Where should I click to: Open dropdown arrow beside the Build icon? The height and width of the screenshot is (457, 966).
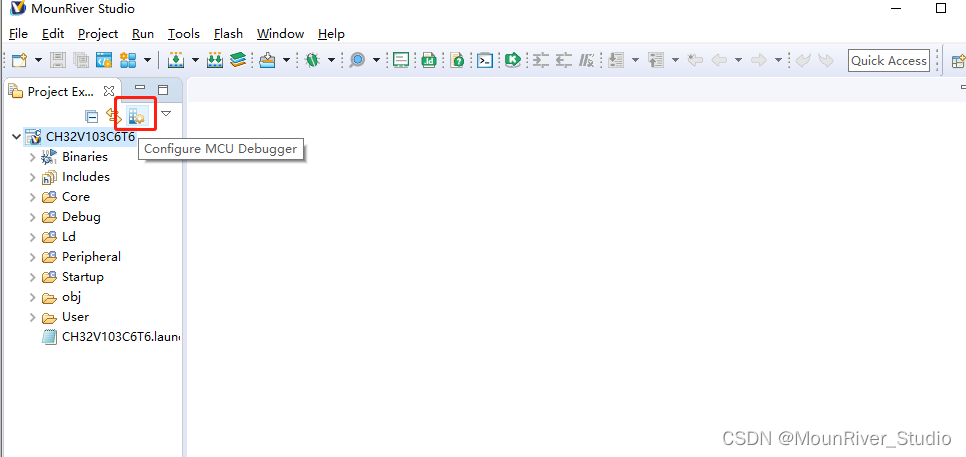pos(195,60)
